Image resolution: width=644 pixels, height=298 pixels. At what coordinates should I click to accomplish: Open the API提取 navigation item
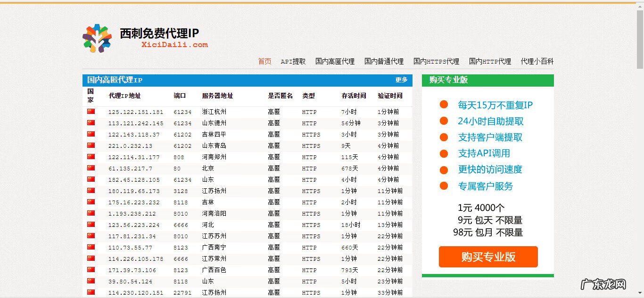click(x=293, y=61)
